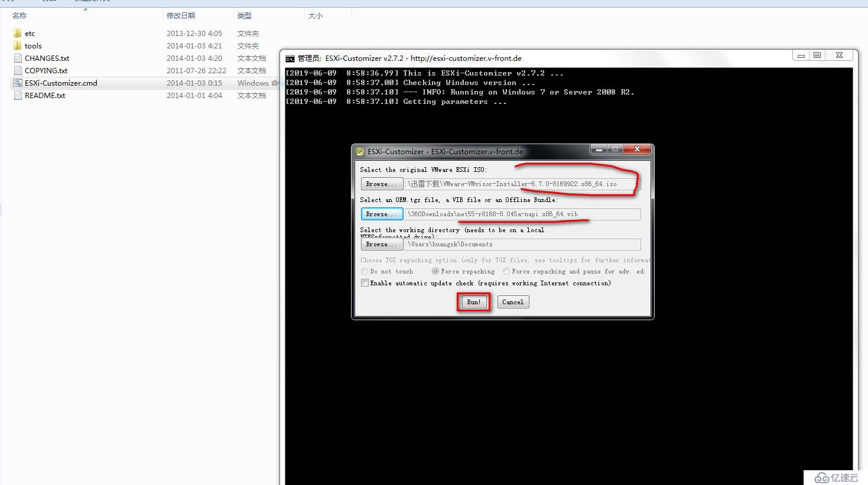Sort files by 修改日期 column header
The width and height of the screenshot is (868, 485).
pos(181,15)
